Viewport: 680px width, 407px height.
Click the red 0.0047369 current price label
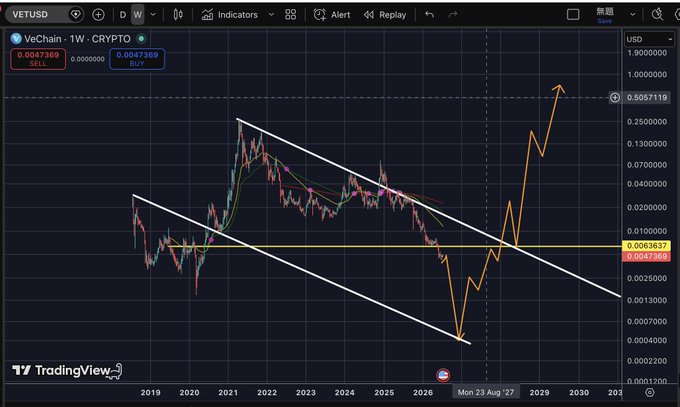pos(646,256)
